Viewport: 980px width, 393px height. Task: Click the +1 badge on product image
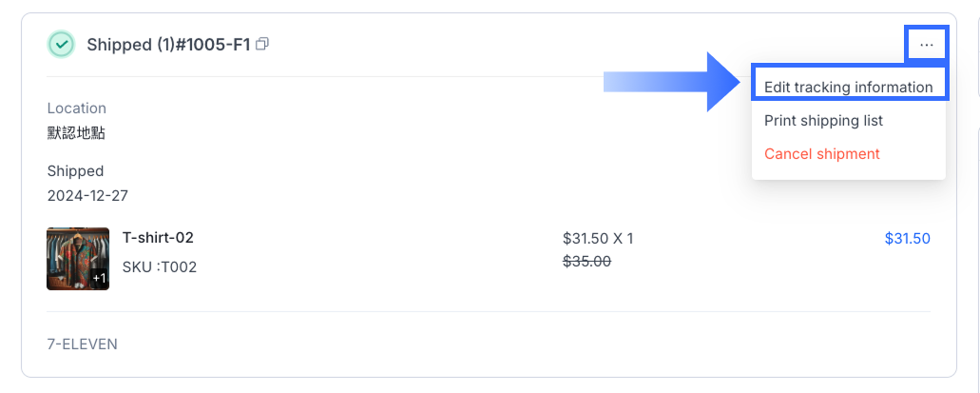(x=99, y=278)
